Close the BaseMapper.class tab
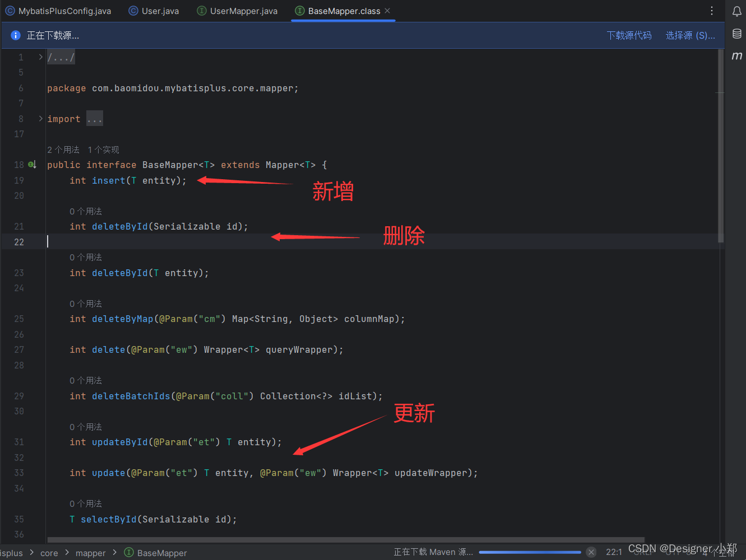 pos(387,11)
